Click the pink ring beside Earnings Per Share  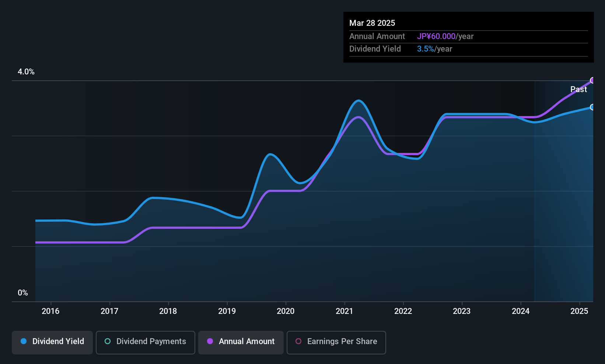coord(298,341)
